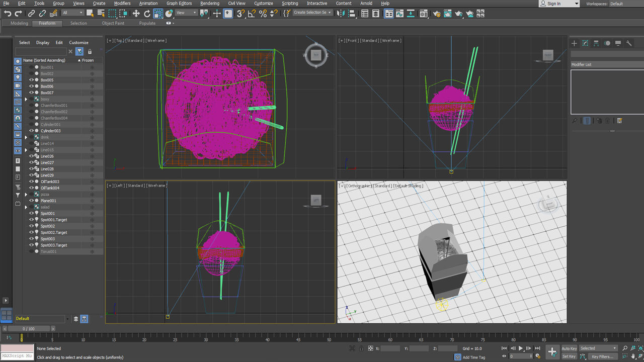Click the Play Animation button
The height and width of the screenshot is (362, 644).
click(521, 348)
